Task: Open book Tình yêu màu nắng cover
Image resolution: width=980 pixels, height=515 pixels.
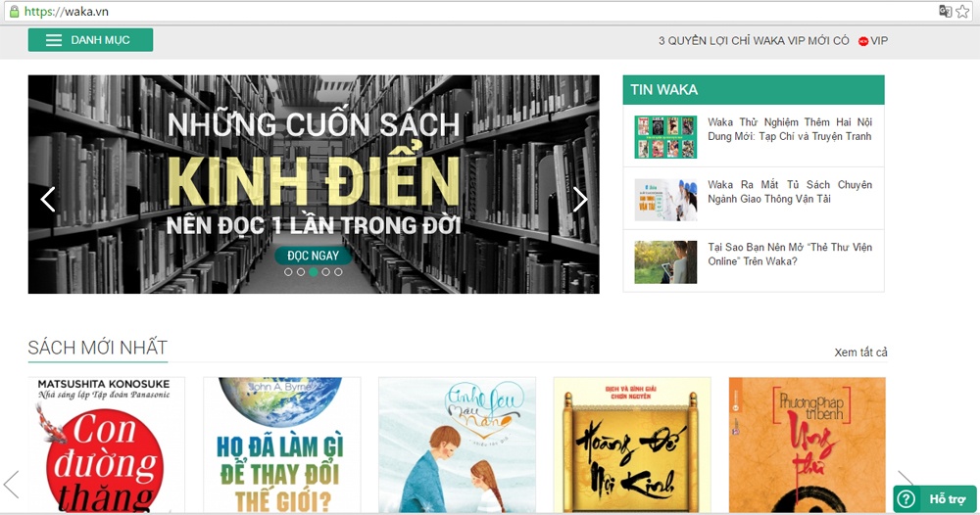Action: pyautogui.click(x=457, y=445)
